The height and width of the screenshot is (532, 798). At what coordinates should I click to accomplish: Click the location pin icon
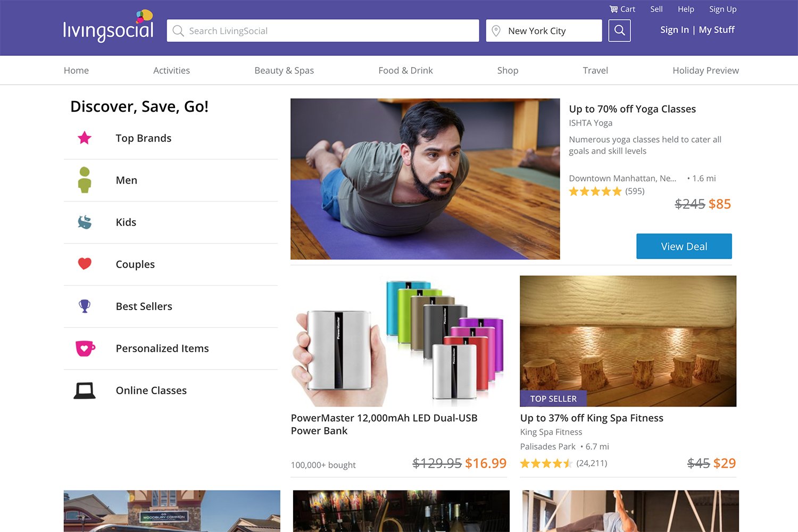[x=496, y=31]
